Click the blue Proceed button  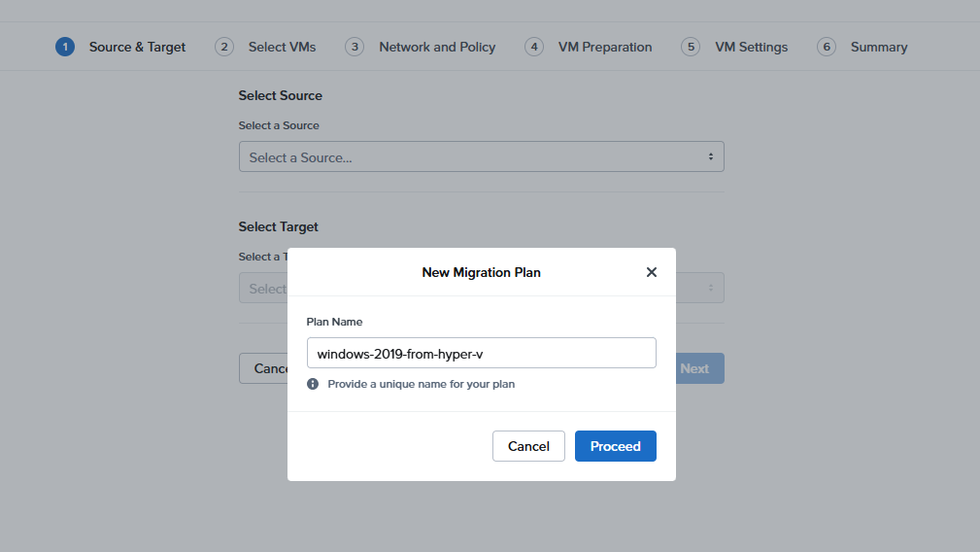616,446
